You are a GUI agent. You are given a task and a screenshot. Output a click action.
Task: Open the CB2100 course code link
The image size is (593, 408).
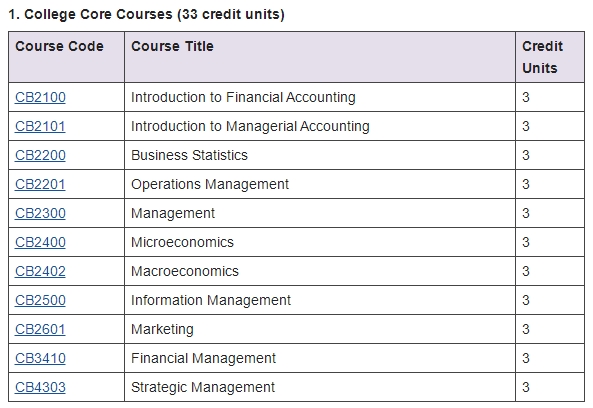coord(40,97)
